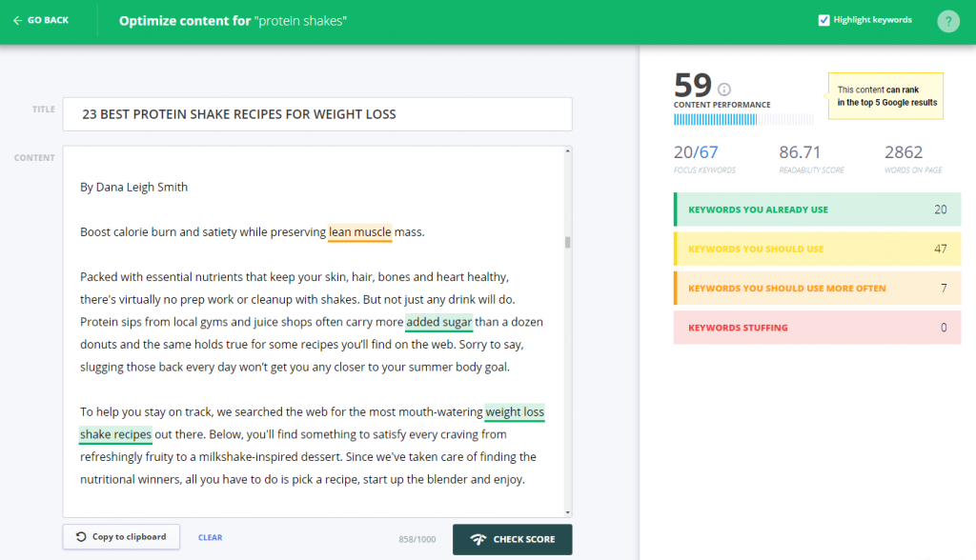976x560 pixels.
Task: Click the 858/1000 word counter
Action: coord(417,539)
